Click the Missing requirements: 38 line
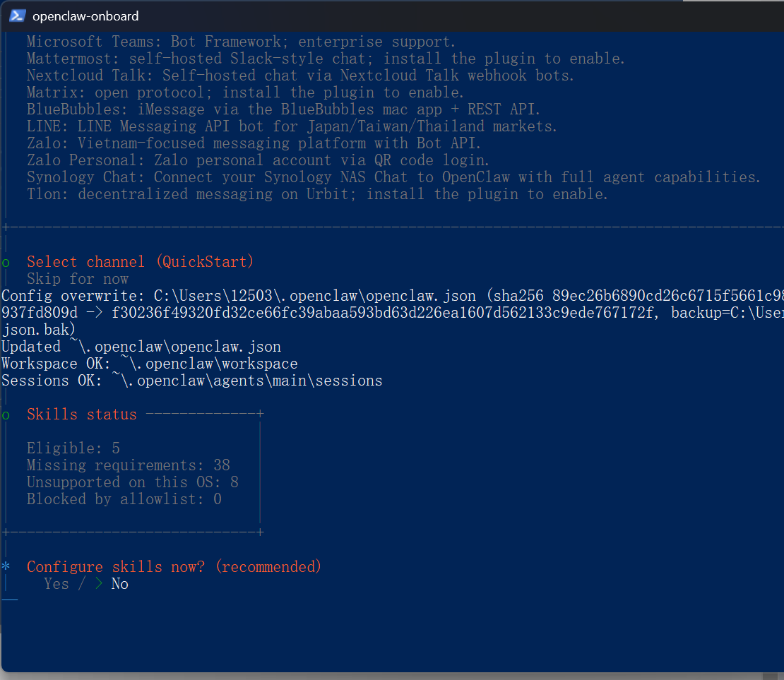Viewport: 784px width, 680px height. [128, 465]
